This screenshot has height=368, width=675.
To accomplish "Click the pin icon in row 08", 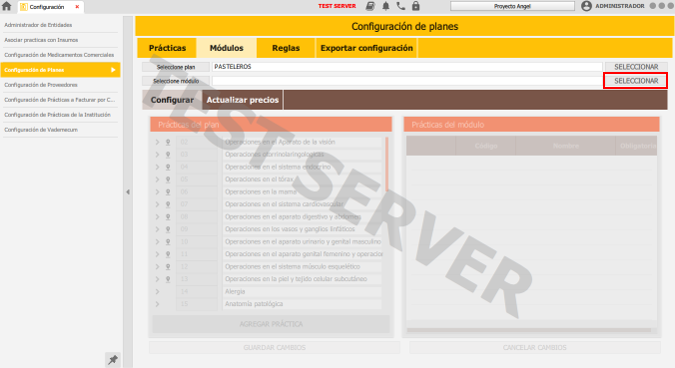I will pyautogui.click(x=168, y=217).
